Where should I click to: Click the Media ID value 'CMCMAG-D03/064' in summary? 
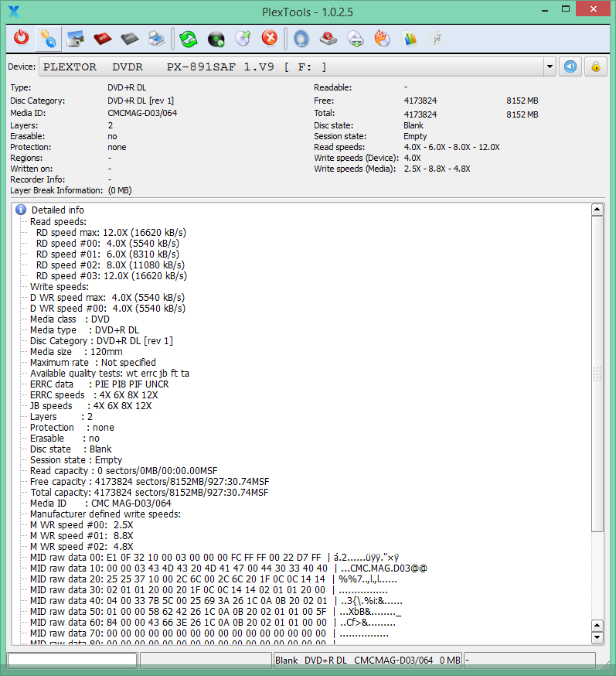[142, 113]
